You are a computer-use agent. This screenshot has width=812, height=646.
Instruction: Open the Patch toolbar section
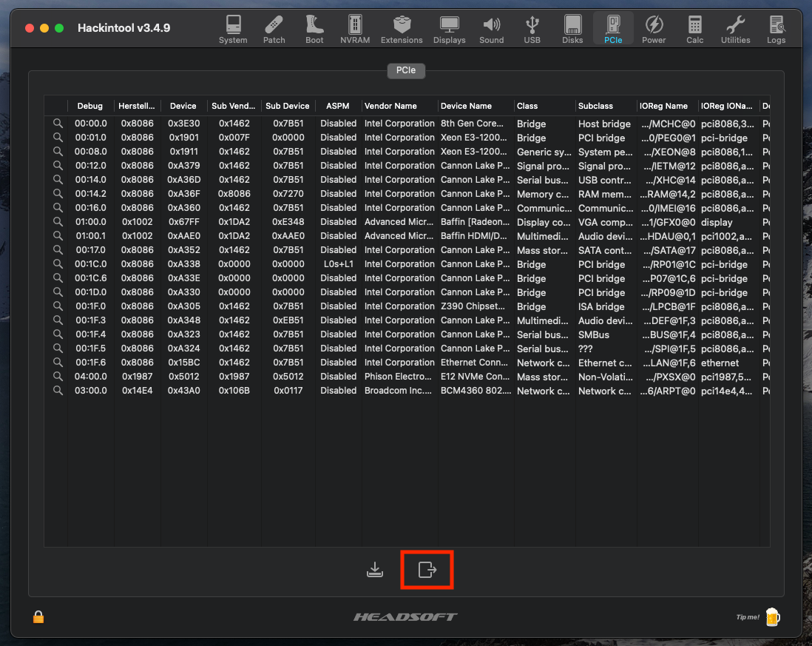click(x=274, y=29)
